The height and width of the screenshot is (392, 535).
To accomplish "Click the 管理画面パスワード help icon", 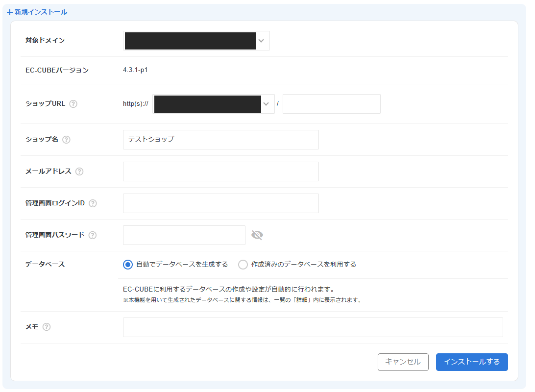I will click(93, 235).
